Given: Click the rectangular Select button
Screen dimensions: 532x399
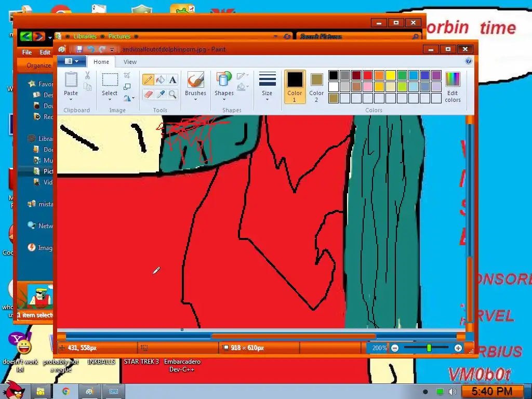Looking at the screenshot, I should (x=110, y=79).
